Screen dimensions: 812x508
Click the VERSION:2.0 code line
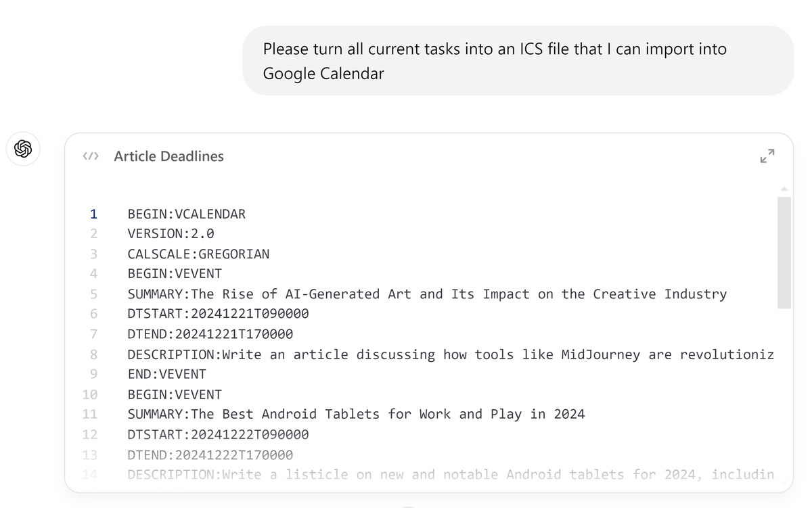pos(171,234)
